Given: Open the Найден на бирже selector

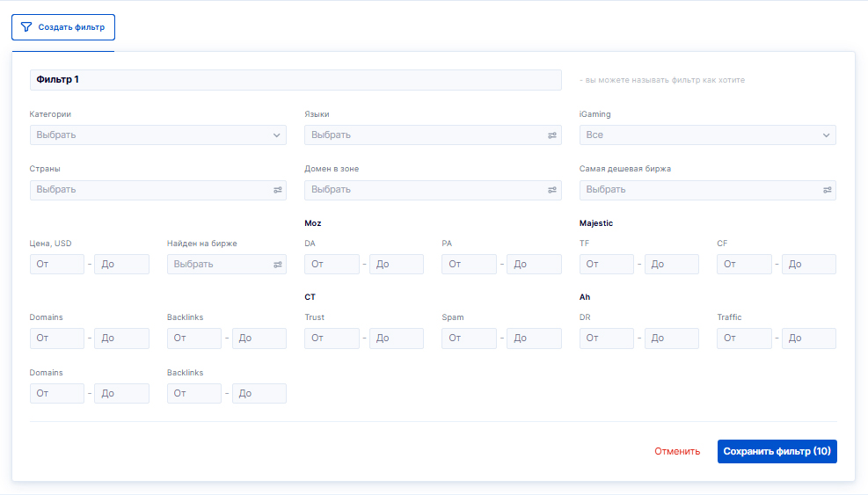Looking at the screenshot, I should (x=226, y=264).
